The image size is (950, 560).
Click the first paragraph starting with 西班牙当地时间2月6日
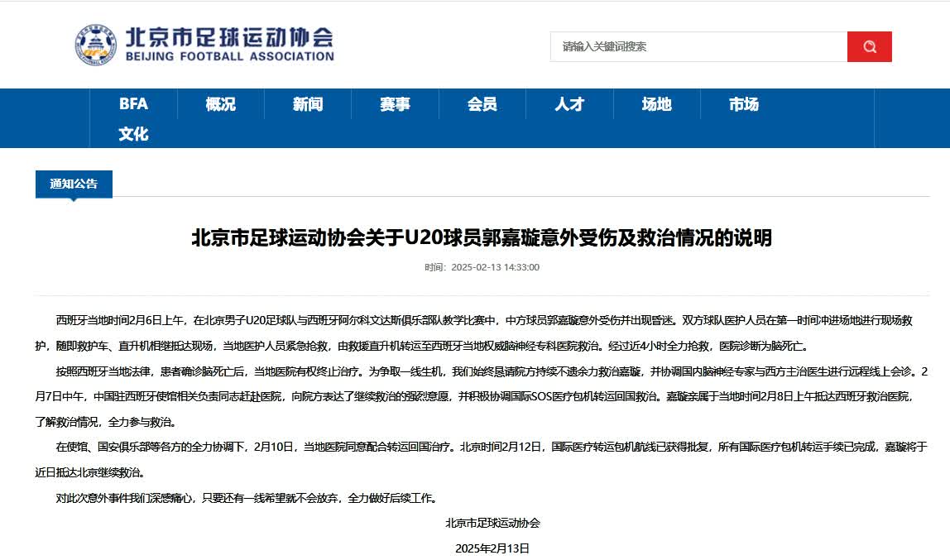[482, 333]
